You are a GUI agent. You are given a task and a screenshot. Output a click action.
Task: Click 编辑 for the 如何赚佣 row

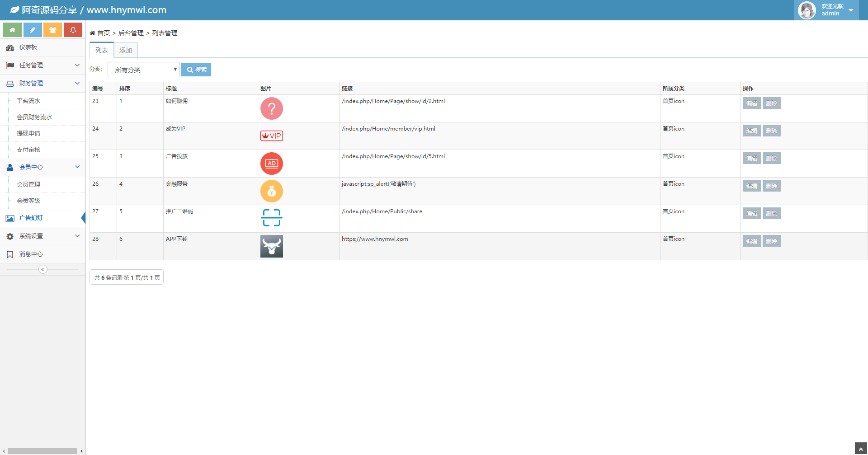point(751,103)
